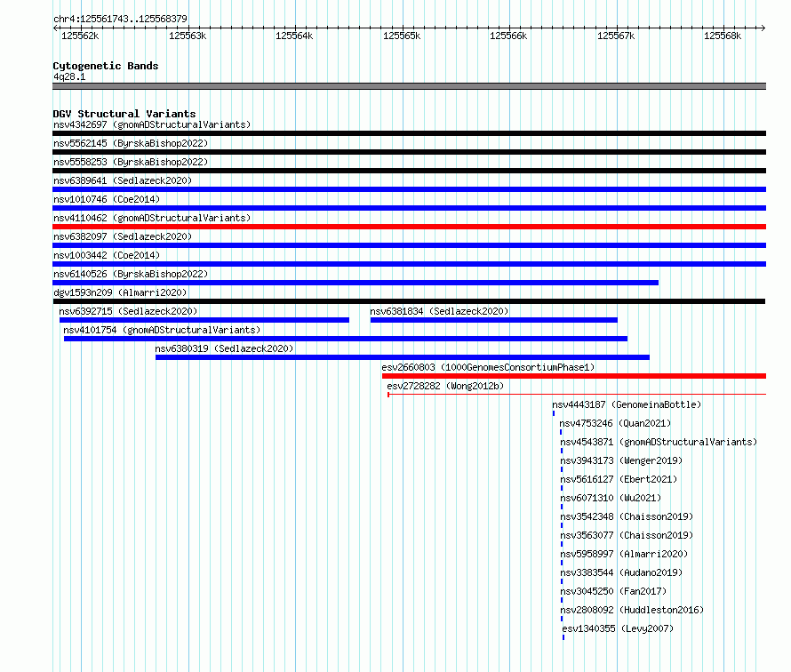Image resolution: width=791 pixels, height=672 pixels.
Task: Open nsv6071310 (Wu2021) variant
Action: coord(611,498)
